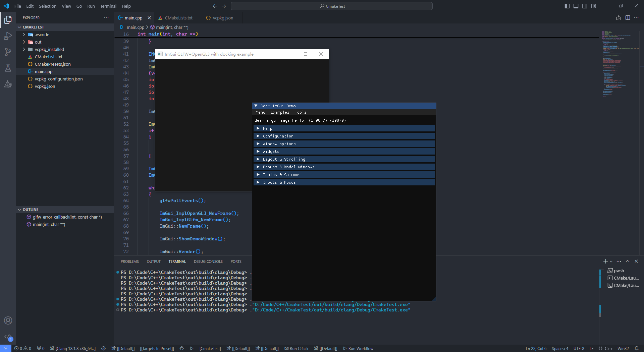Collapse the OUTLINE section

31,210
